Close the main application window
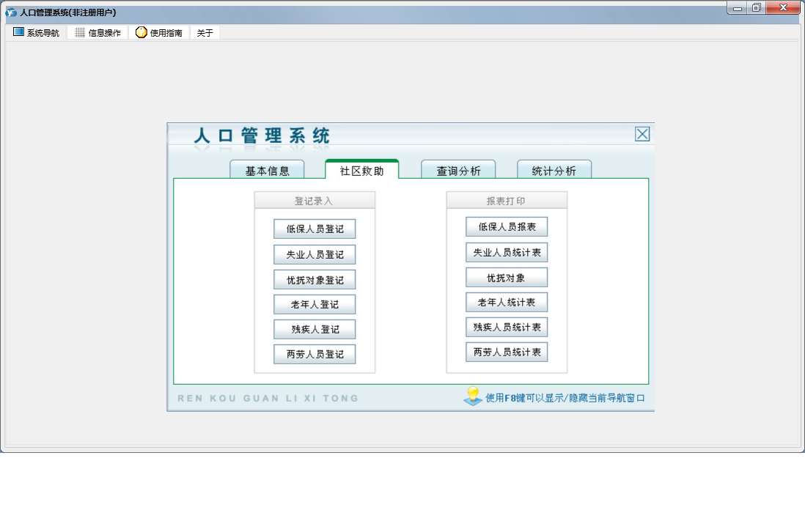This screenshot has height=532, width=805. pos(784,8)
